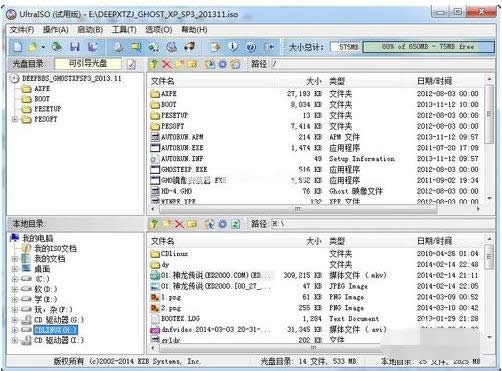Viewport: 502px width, 371px height.
Task: Click red delete X in image pane toolbar
Action: [x=166, y=64]
